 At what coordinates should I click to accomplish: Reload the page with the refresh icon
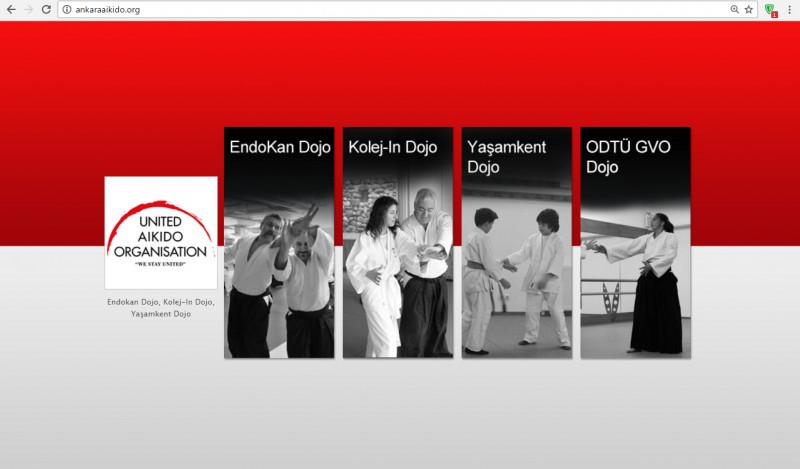[46, 9]
